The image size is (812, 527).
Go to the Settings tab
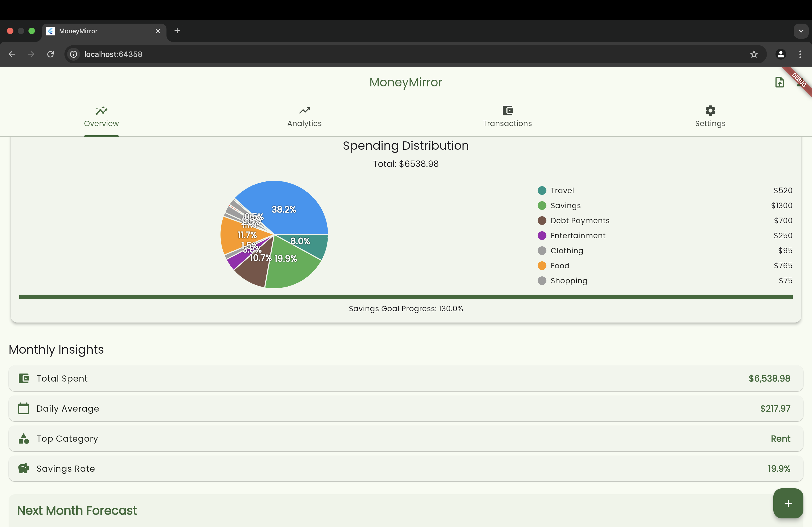click(x=710, y=116)
